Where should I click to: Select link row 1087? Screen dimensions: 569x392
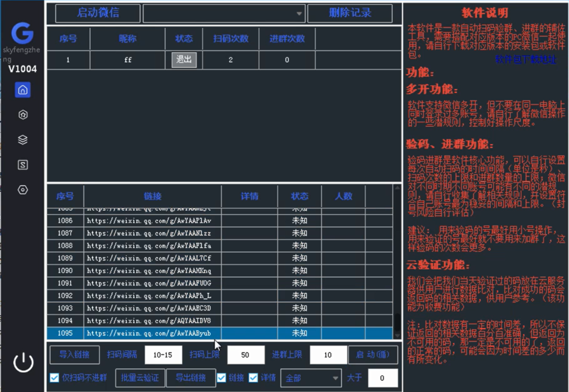point(220,233)
